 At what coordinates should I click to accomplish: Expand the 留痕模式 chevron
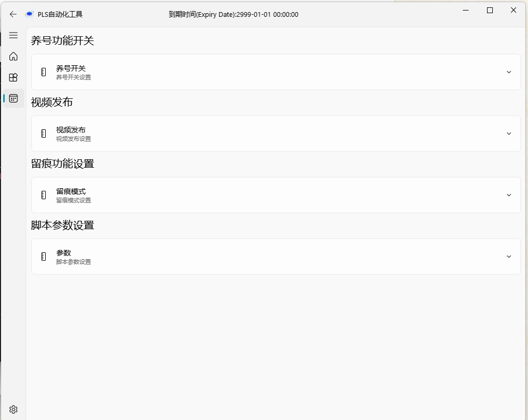509,195
